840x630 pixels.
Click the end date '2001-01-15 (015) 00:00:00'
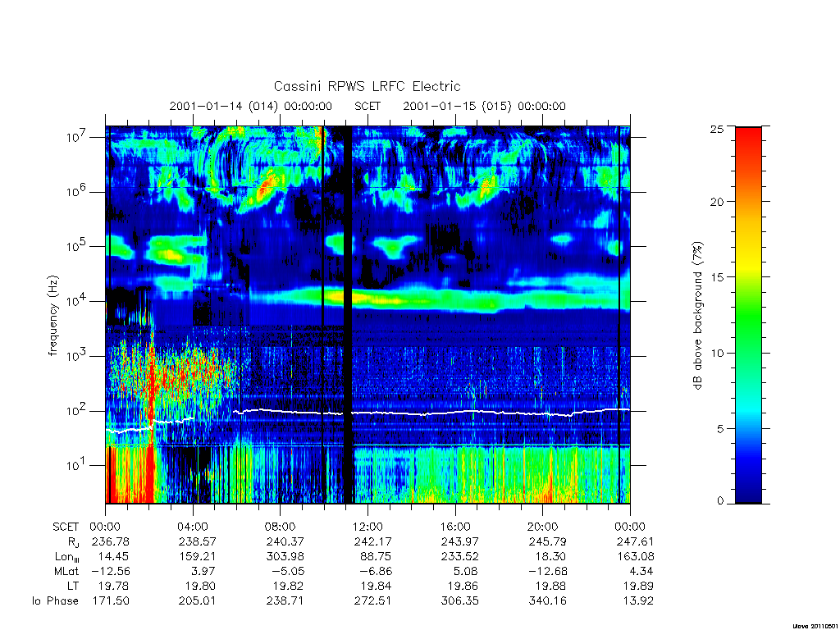pos(484,106)
